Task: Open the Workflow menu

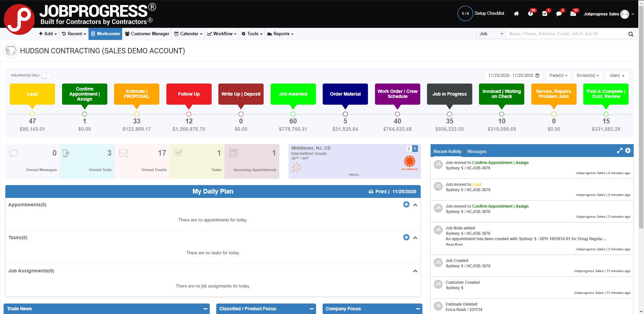Action: (x=222, y=34)
